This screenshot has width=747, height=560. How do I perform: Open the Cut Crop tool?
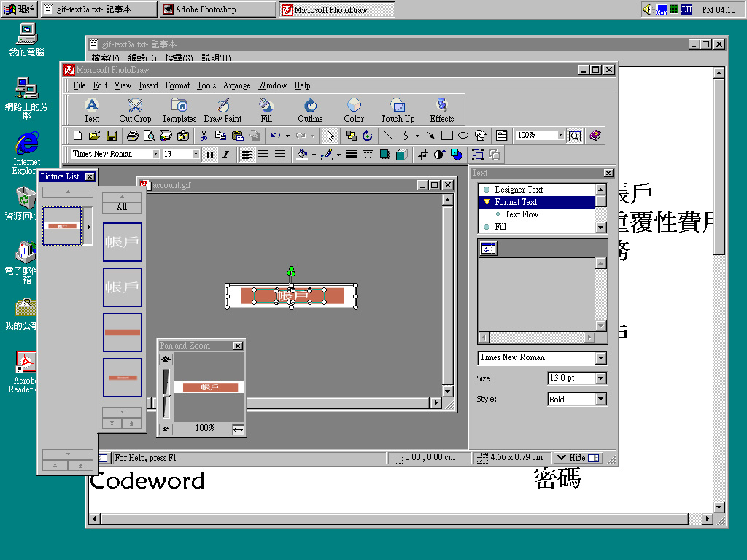(135, 111)
